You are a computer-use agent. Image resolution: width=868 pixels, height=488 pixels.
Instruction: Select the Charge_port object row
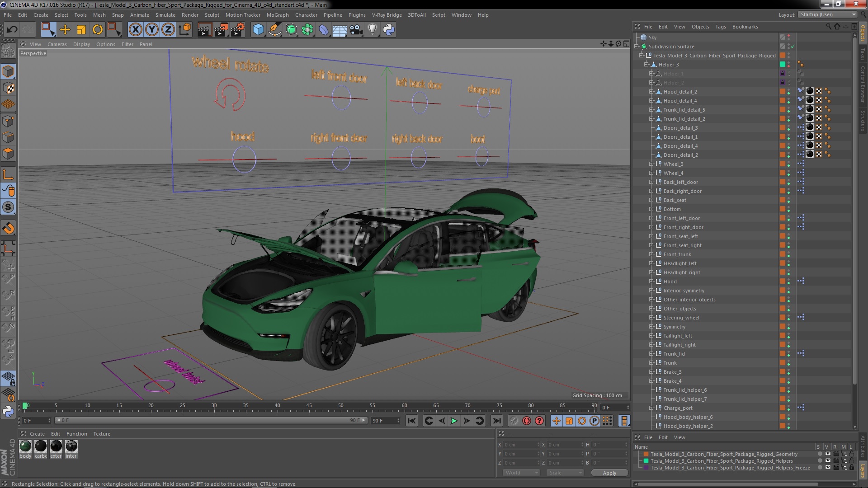(x=677, y=408)
